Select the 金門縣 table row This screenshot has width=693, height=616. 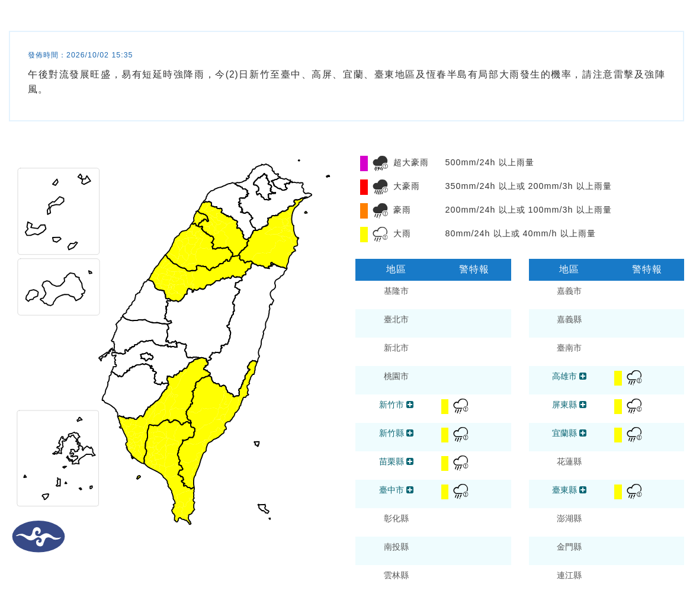point(607,551)
